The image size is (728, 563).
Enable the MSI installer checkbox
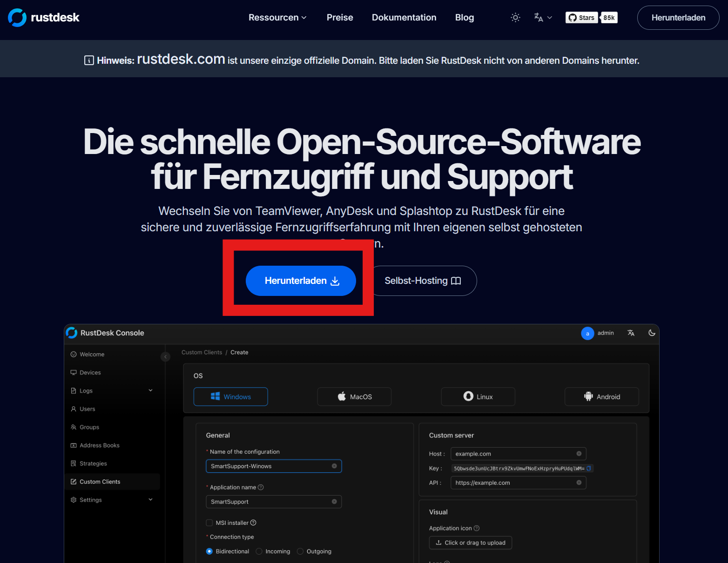click(x=209, y=523)
